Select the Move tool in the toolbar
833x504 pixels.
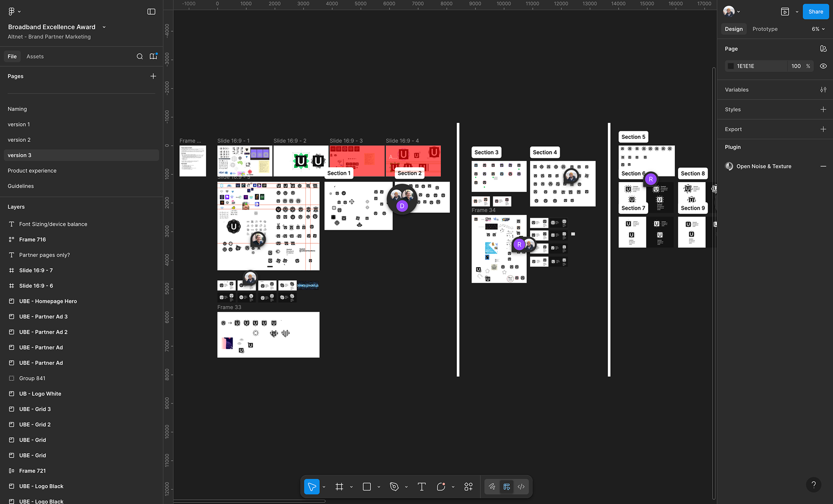[312, 487]
